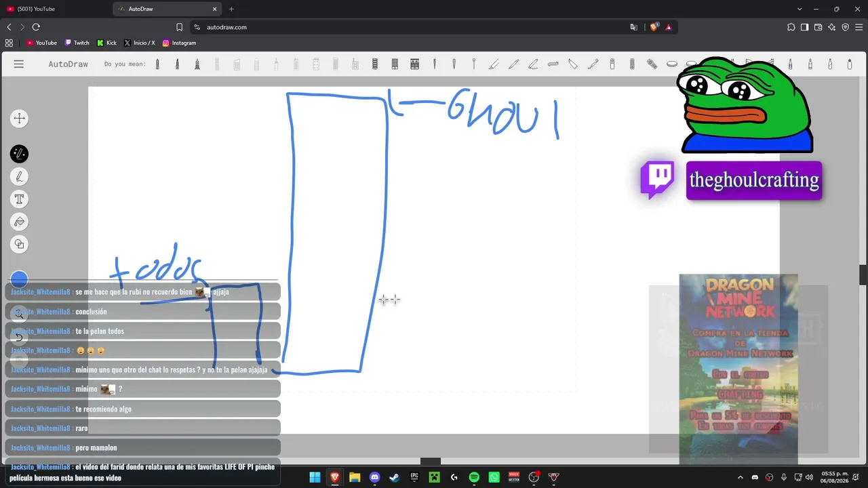
Task: Open OBS Studio from the taskbar
Action: click(534, 477)
